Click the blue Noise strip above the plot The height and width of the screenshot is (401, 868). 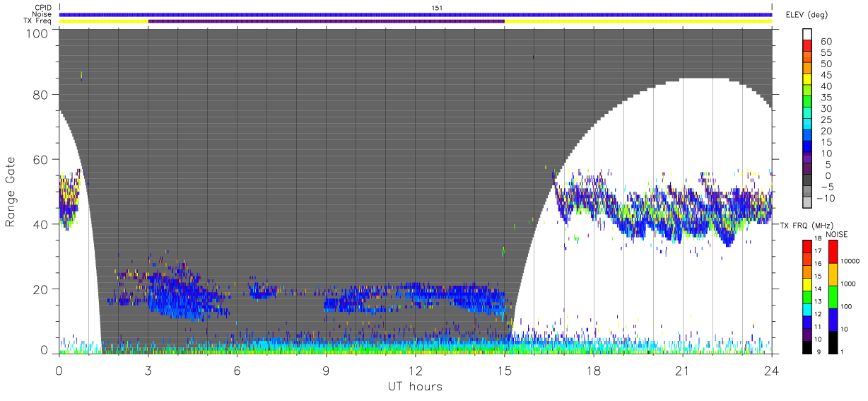pos(416,14)
